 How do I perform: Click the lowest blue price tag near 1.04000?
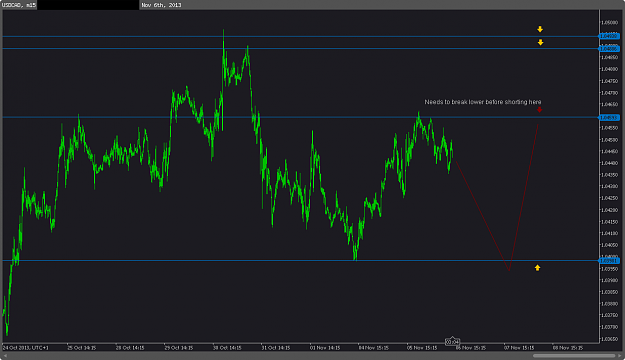pyautogui.click(x=609, y=261)
